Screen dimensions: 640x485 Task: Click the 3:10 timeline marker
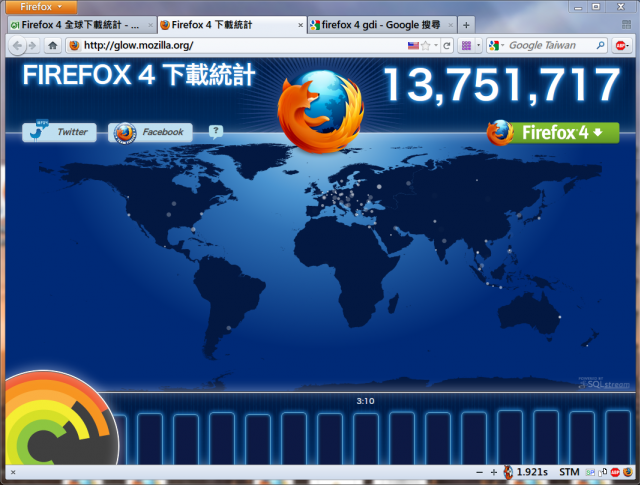coord(365,401)
